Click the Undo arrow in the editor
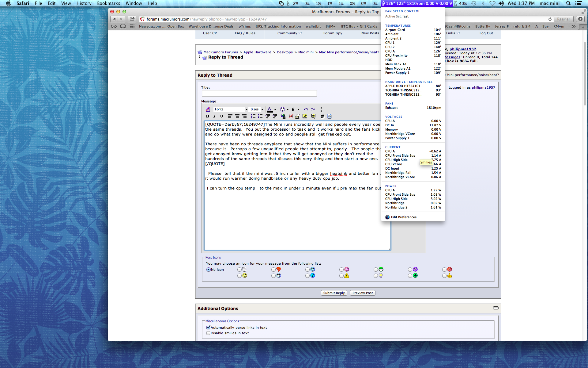Viewport: 588px width, 368px height. (x=306, y=109)
